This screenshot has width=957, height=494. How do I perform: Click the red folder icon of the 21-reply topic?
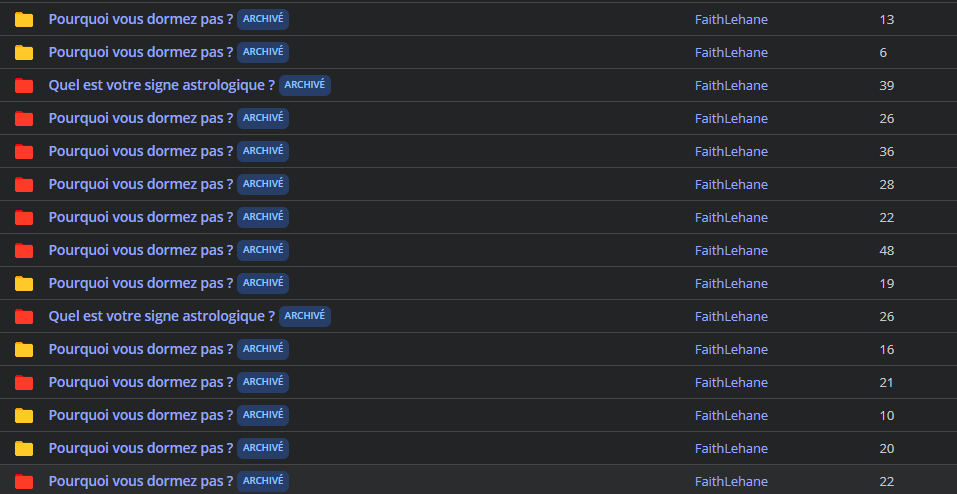pyautogui.click(x=24, y=382)
